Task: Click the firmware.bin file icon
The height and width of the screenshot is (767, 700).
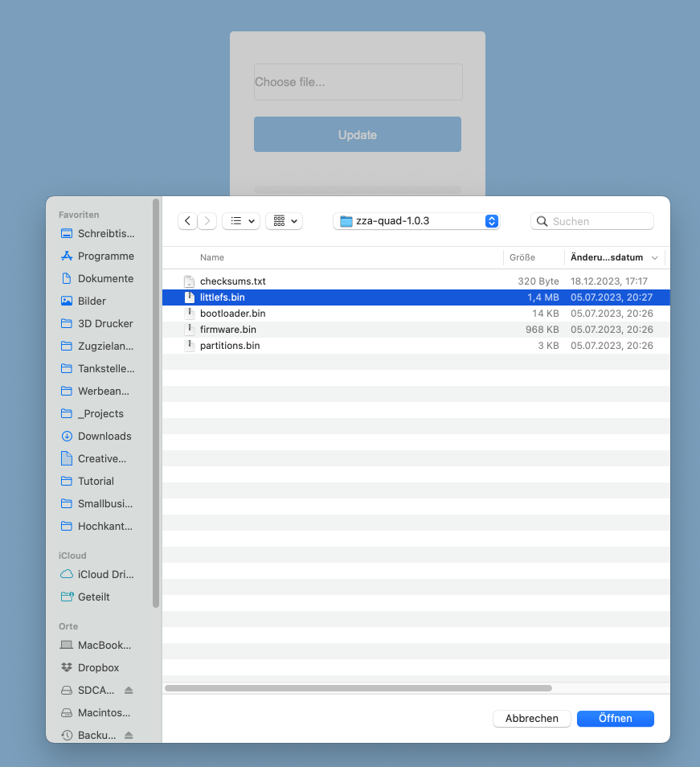Action: tap(189, 330)
